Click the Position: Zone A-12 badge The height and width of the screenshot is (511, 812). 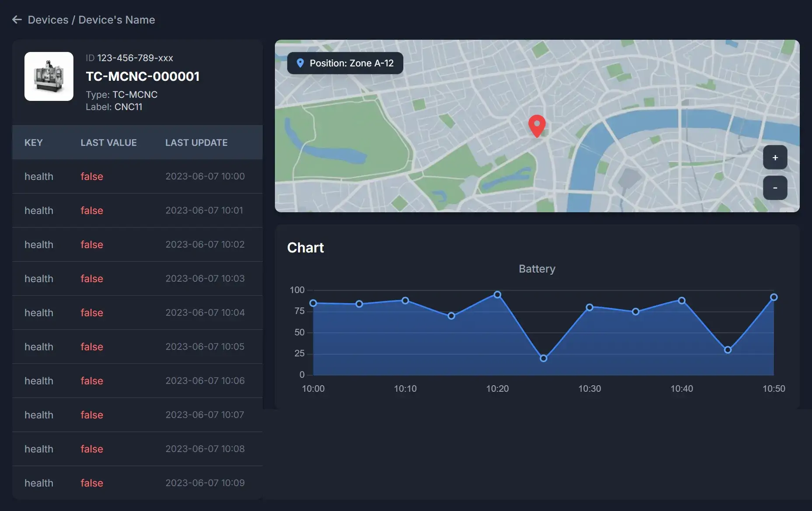345,63
